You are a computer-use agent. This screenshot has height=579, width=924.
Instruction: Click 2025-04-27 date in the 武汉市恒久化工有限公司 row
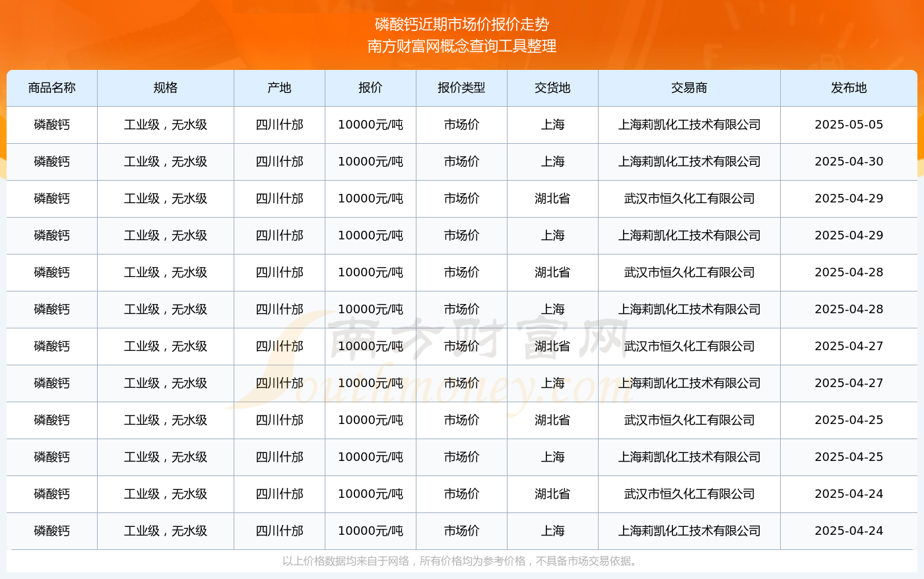(x=849, y=346)
